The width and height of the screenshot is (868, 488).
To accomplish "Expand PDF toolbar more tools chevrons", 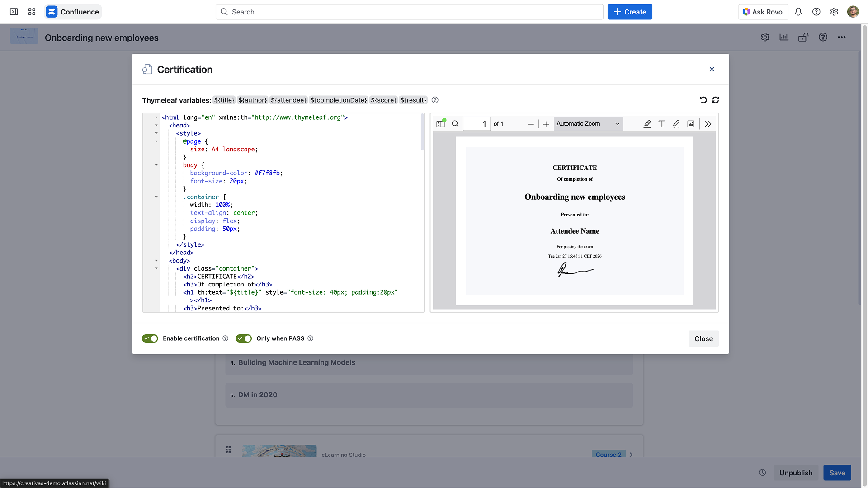I will [708, 124].
